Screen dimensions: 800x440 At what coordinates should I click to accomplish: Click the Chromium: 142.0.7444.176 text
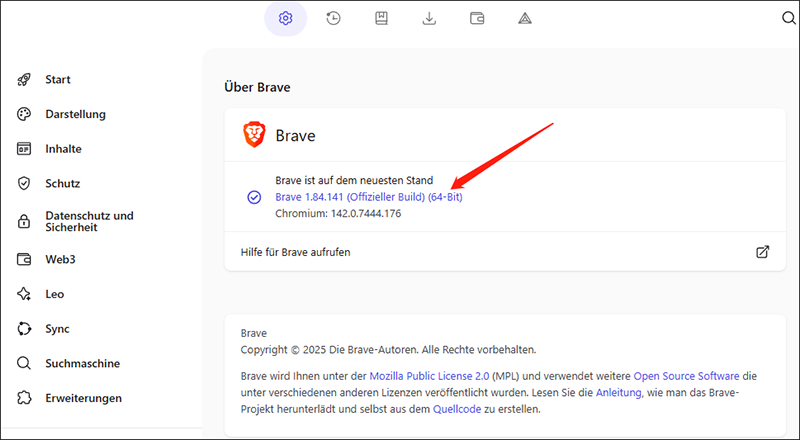[x=338, y=213]
